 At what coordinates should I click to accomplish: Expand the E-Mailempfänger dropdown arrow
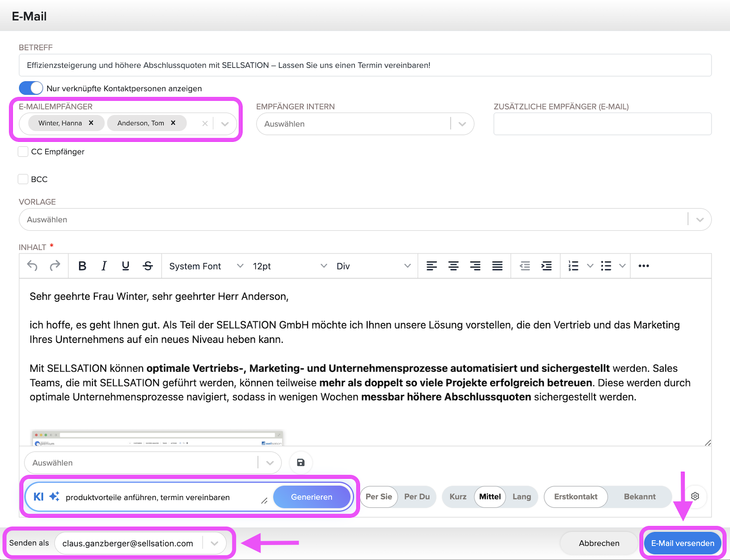click(x=225, y=124)
